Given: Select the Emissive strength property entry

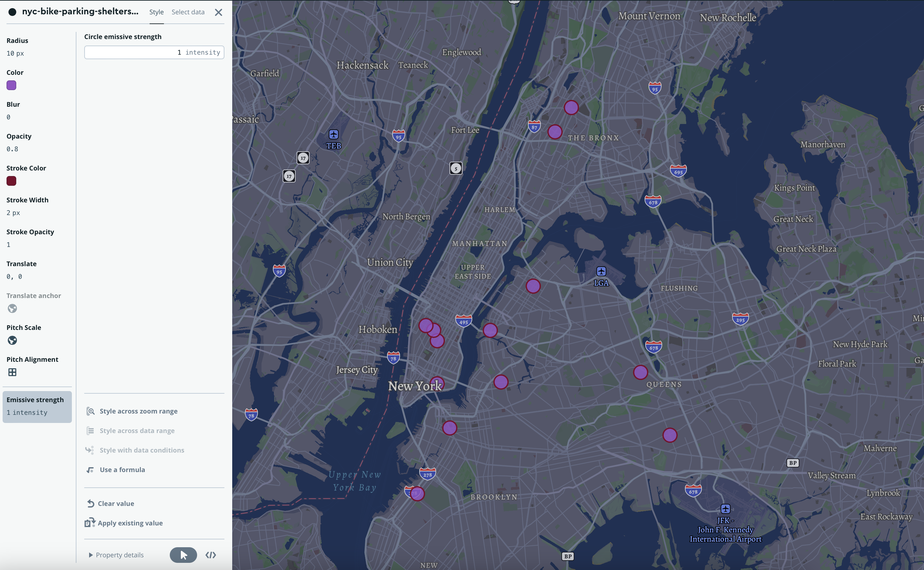Looking at the screenshot, I should pyautogui.click(x=36, y=406).
